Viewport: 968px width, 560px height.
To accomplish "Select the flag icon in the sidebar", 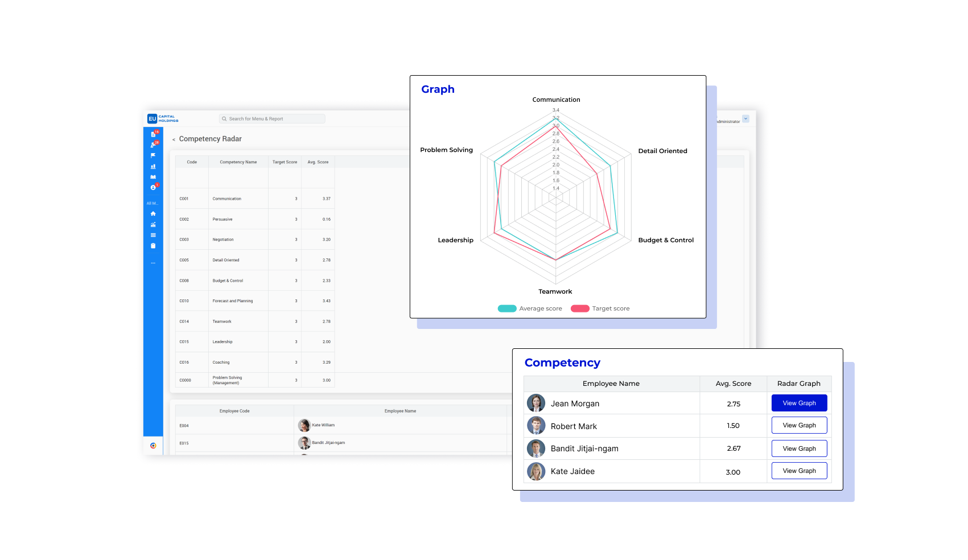I will [x=153, y=156].
